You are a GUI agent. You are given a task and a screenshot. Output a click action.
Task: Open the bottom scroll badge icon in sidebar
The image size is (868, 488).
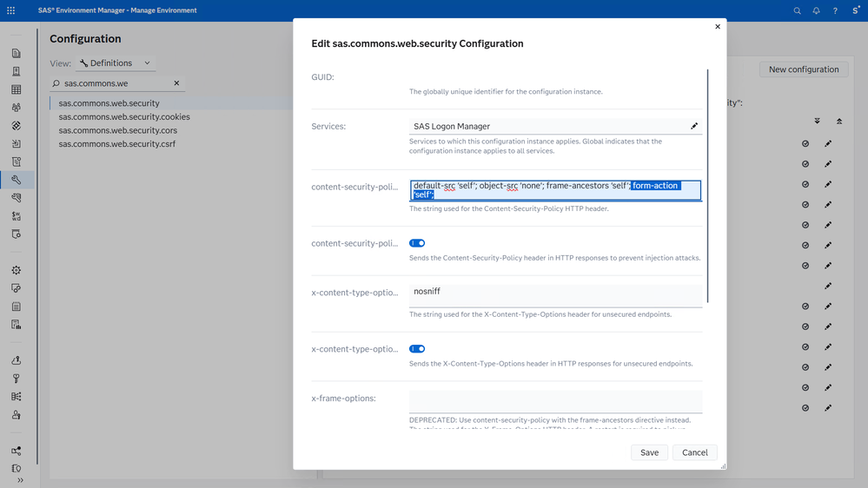point(16,468)
